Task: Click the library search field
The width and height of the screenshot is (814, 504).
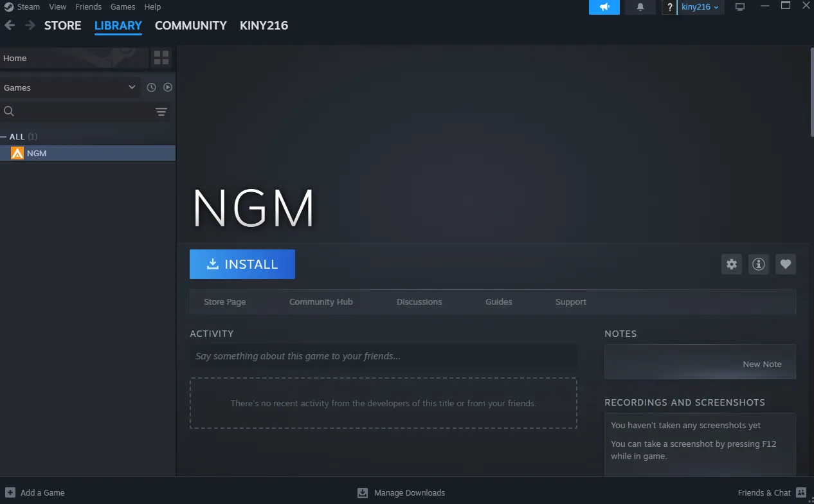Action: pyautogui.click(x=84, y=112)
